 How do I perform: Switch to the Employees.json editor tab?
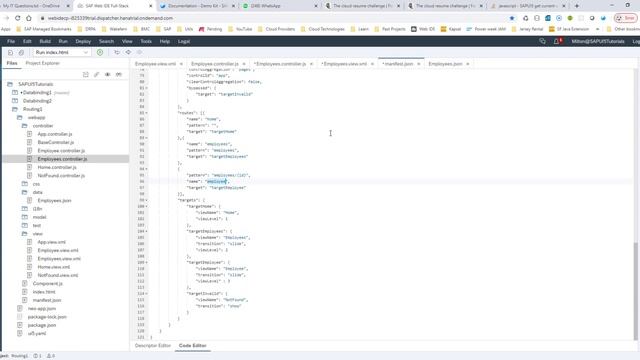[445, 64]
